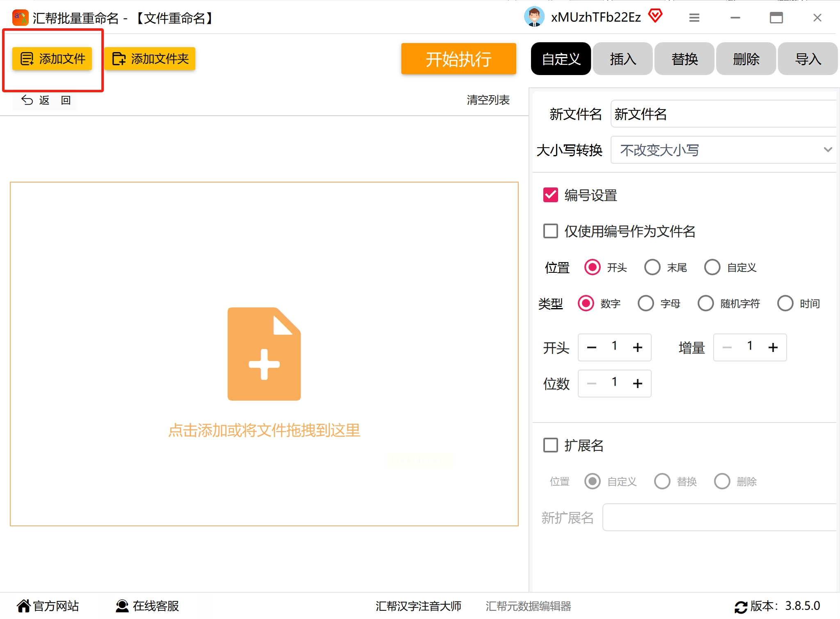The height and width of the screenshot is (619, 840).
Task: Click the user avatar icon
Action: tap(534, 17)
